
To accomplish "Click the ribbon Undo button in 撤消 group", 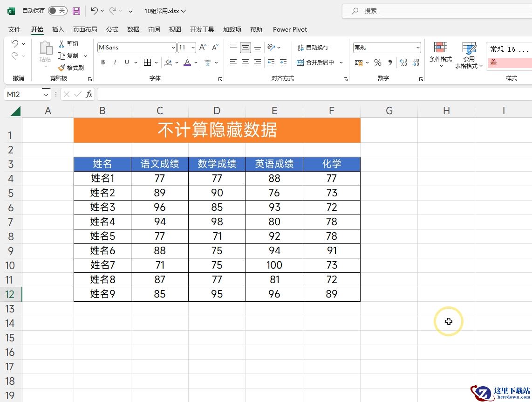I will click(14, 43).
